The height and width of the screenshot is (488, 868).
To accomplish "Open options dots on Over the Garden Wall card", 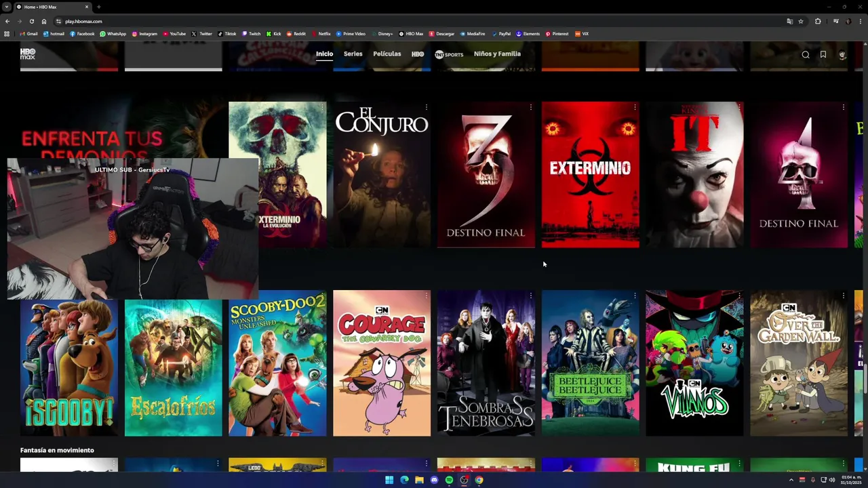I will (x=843, y=296).
